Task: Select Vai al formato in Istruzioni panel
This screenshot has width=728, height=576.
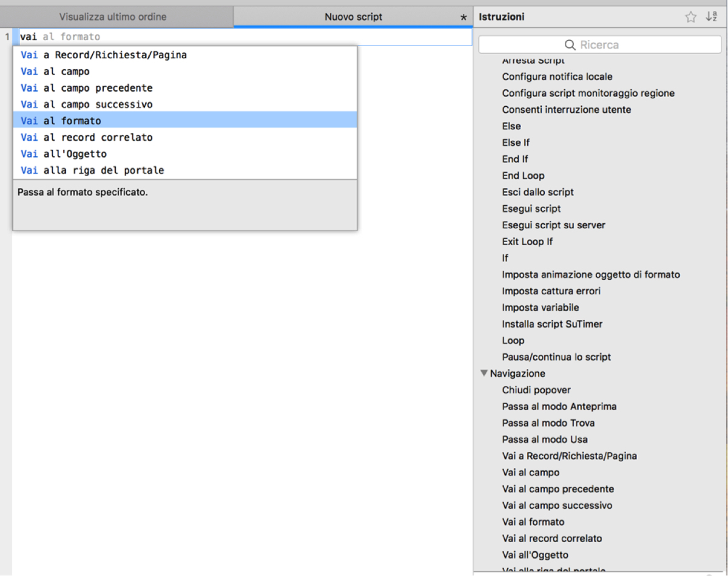Action: 533,521
